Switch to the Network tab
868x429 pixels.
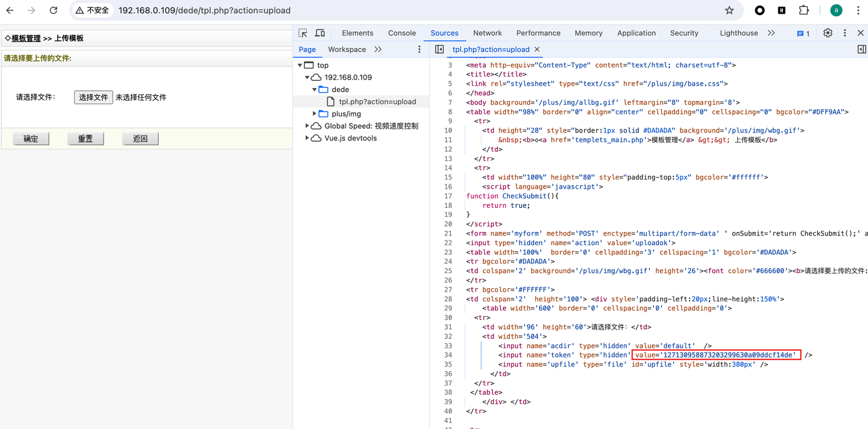(x=487, y=33)
